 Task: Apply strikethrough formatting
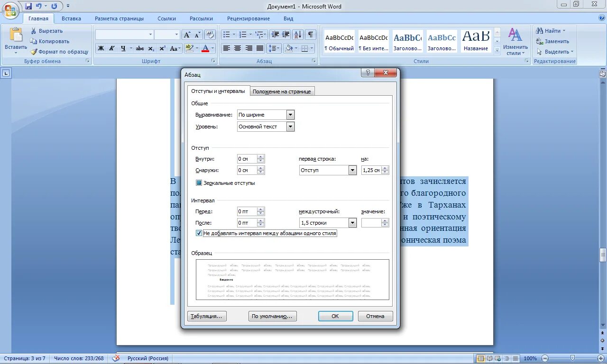coord(140,48)
